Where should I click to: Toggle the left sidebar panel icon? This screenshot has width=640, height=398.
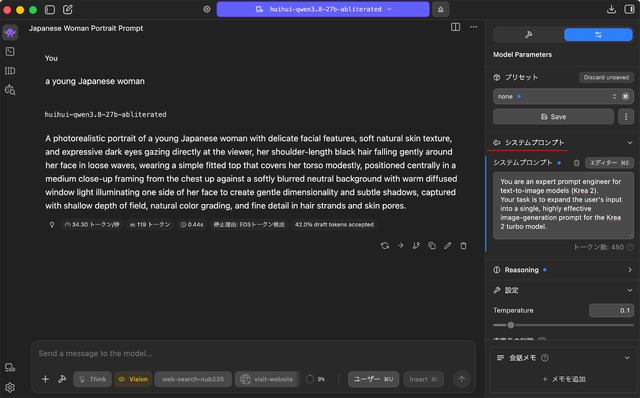(50, 9)
